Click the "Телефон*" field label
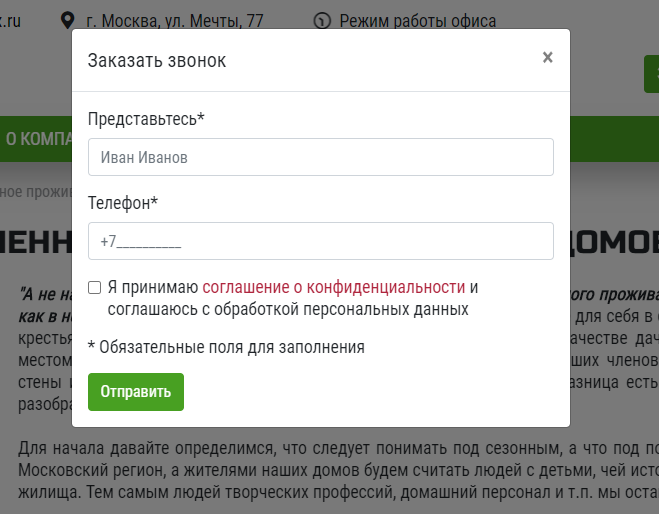 123,203
